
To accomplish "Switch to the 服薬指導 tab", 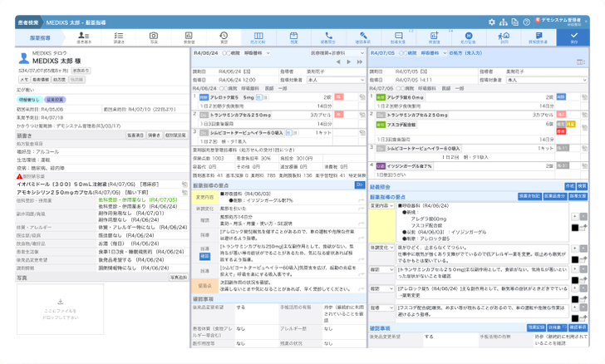I will 40,38.
